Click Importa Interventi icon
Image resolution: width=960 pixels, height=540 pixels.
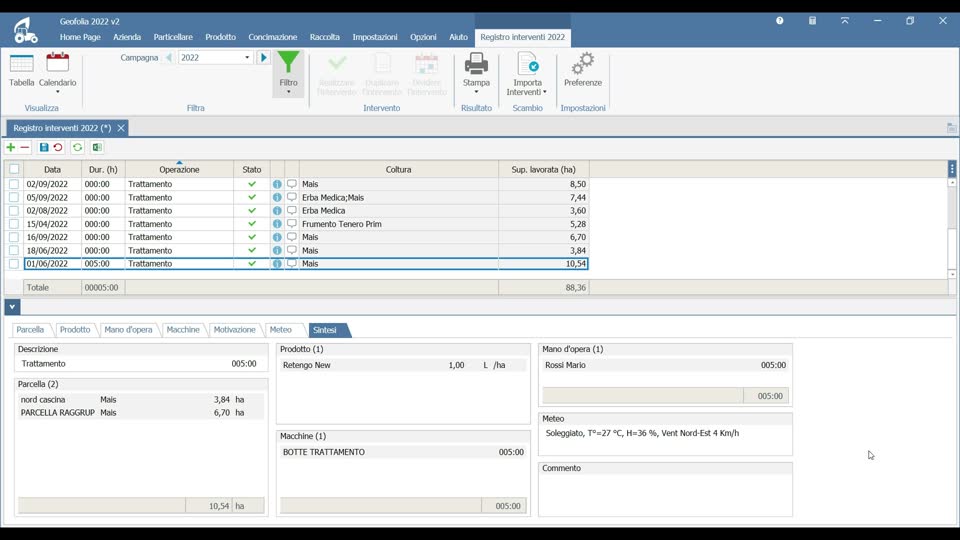(528, 63)
